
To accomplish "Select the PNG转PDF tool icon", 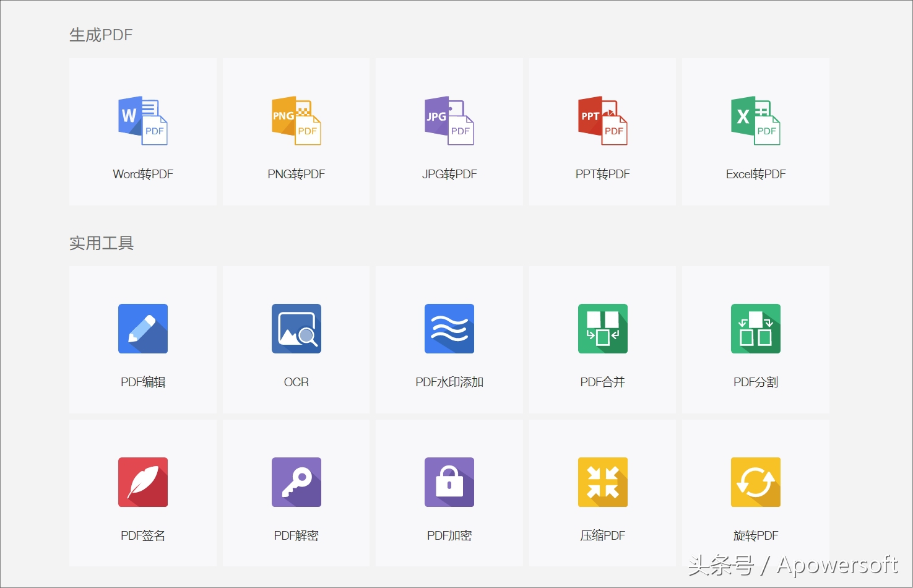I will 296,121.
